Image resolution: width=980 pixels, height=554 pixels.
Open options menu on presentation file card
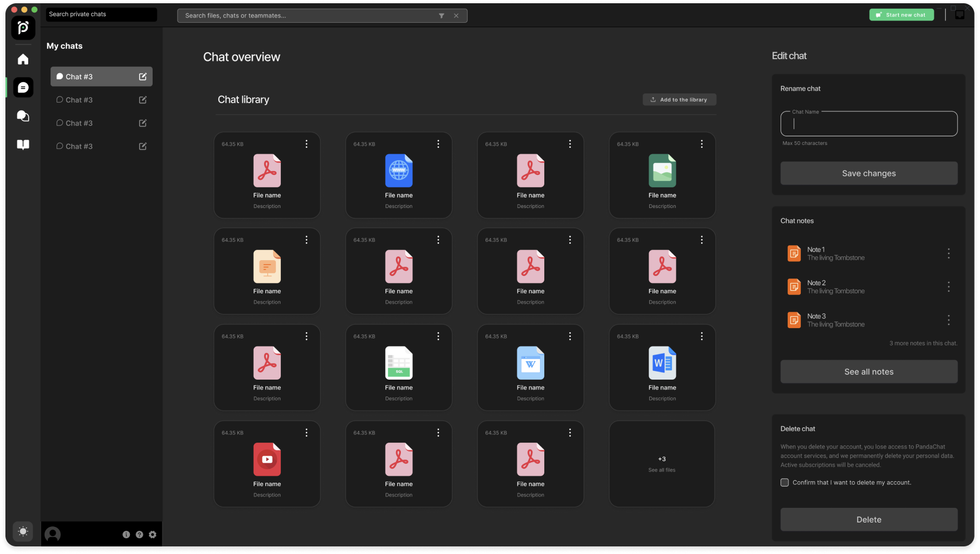click(x=306, y=240)
